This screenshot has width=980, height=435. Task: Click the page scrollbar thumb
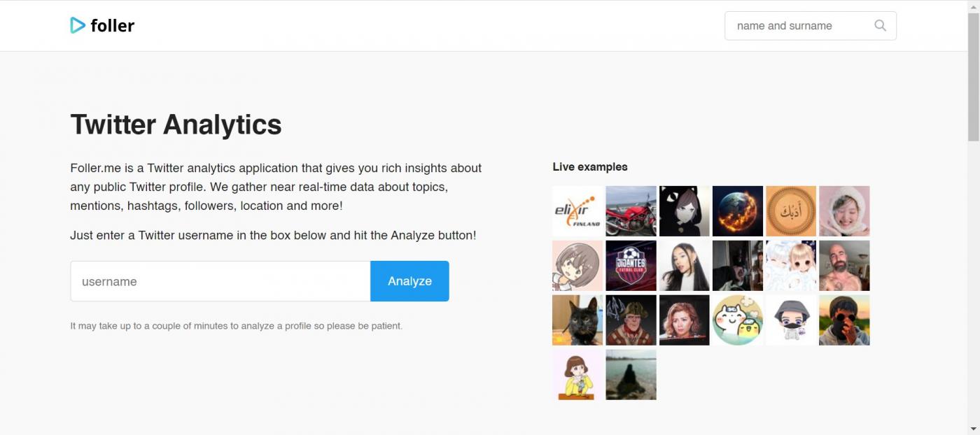point(974,77)
